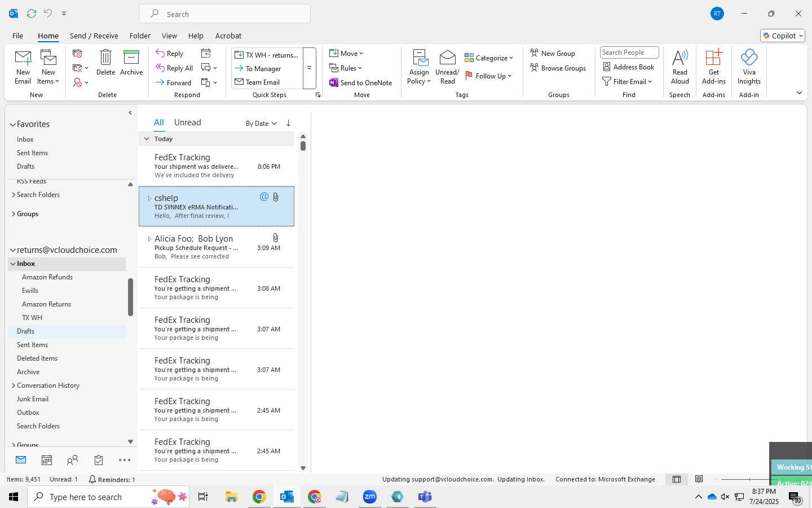The height and width of the screenshot is (508, 812).
Task: Click Reply All in the ribbon
Action: tap(174, 68)
